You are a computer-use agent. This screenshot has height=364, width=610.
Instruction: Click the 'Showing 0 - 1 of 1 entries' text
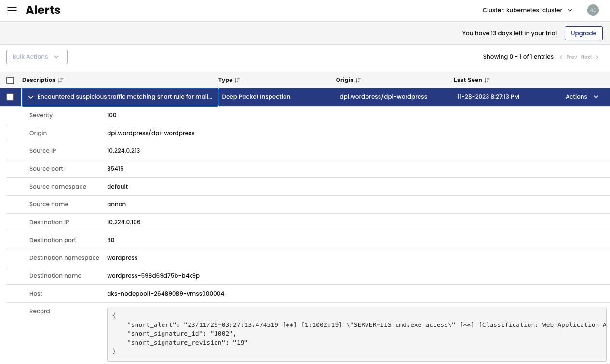coord(518,57)
